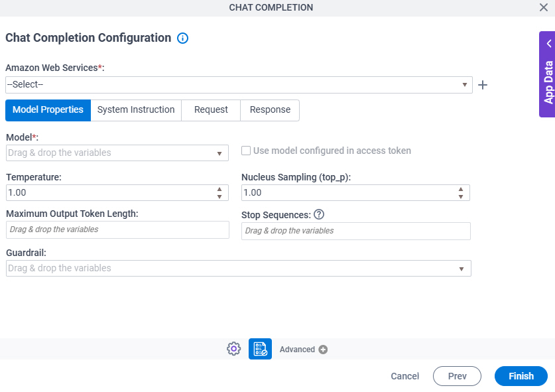555x392 pixels.
Task: Select the blue form checklist icon
Action: 260,349
